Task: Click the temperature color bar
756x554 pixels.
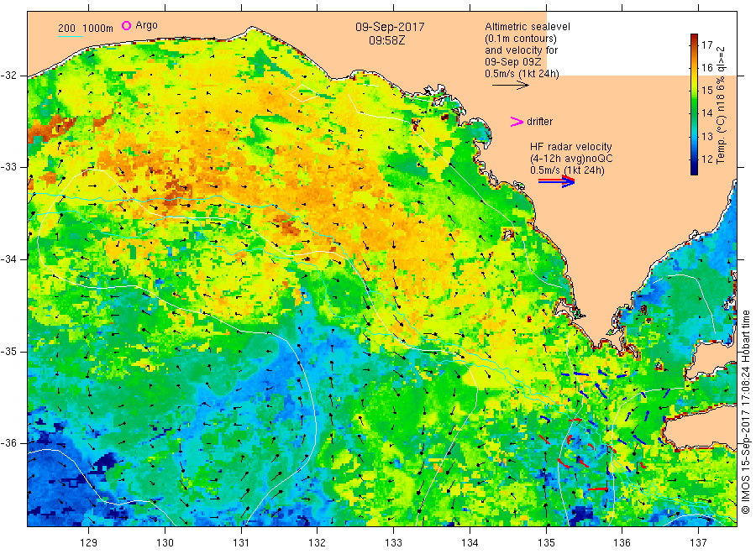Action: click(694, 104)
